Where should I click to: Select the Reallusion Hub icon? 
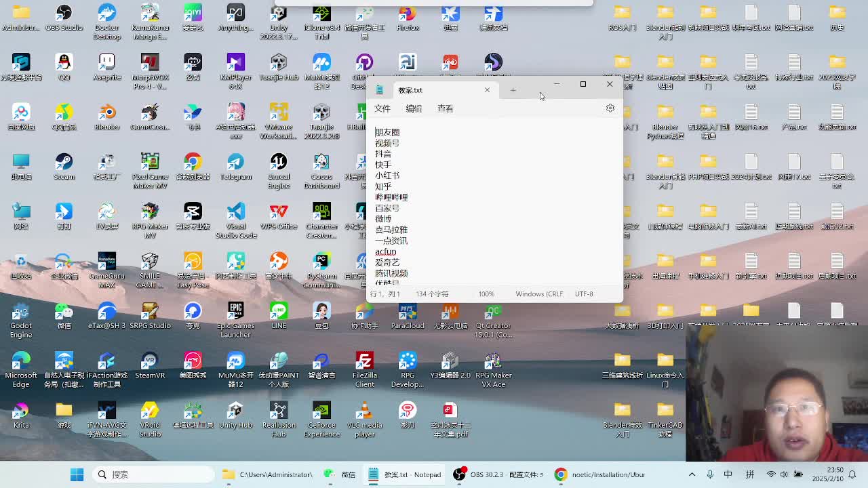[279, 418]
